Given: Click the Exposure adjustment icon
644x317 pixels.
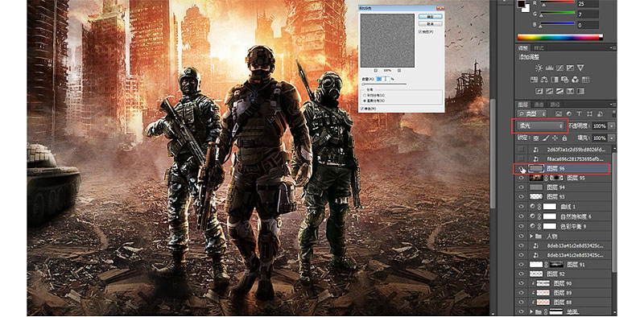Looking at the screenshot, I should click(570, 68).
